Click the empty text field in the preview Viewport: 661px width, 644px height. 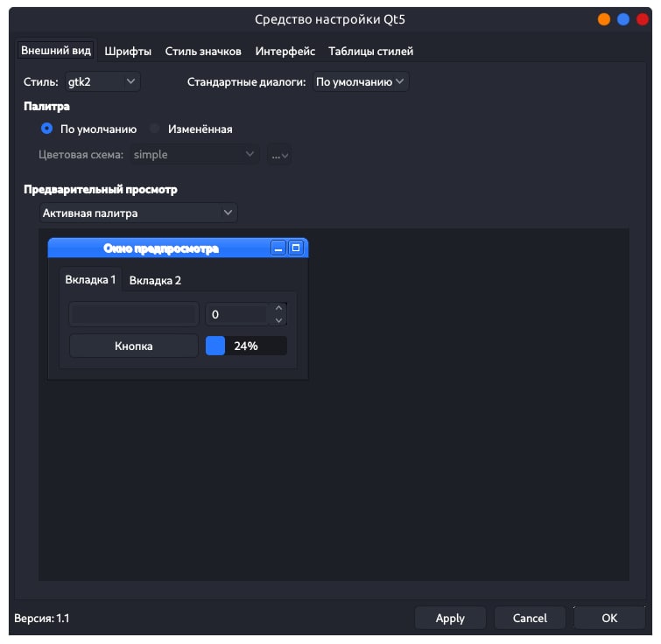tap(134, 314)
